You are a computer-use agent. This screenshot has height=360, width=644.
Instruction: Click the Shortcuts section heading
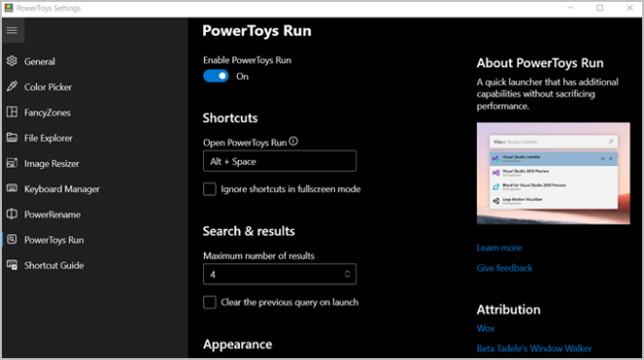pyautogui.click(x=230, y=118)
